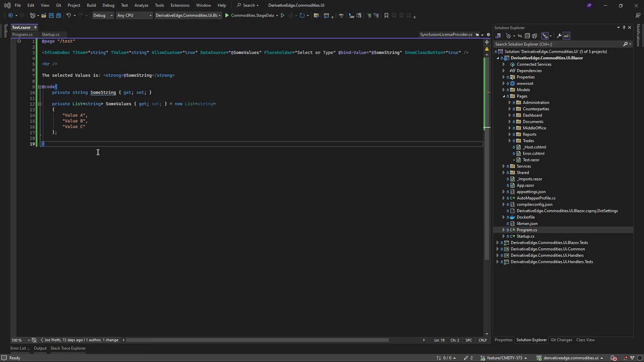Open the Debug configuration dropdown

[103, 16]
